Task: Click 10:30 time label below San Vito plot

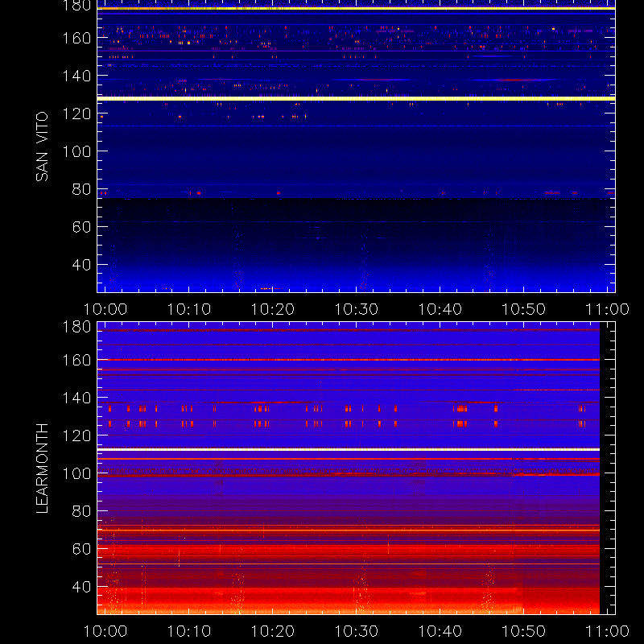Action: [x=357, y=309]
